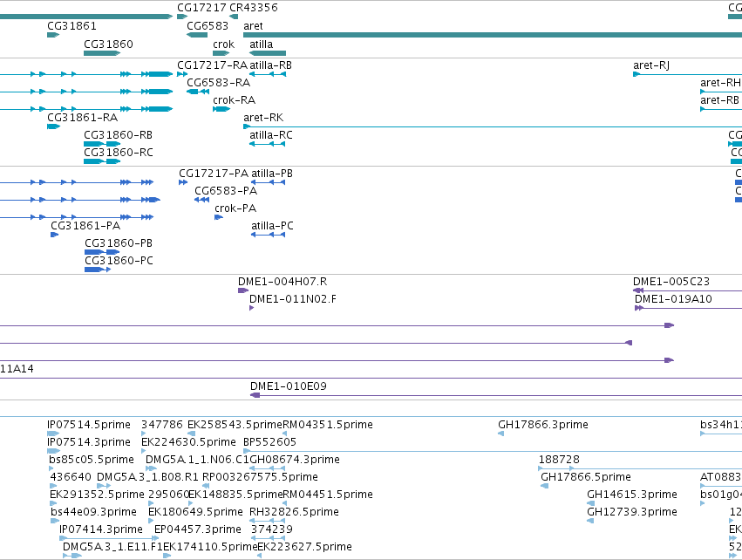Click protein crok-PA
742x560 pixels.
point(219,217)
